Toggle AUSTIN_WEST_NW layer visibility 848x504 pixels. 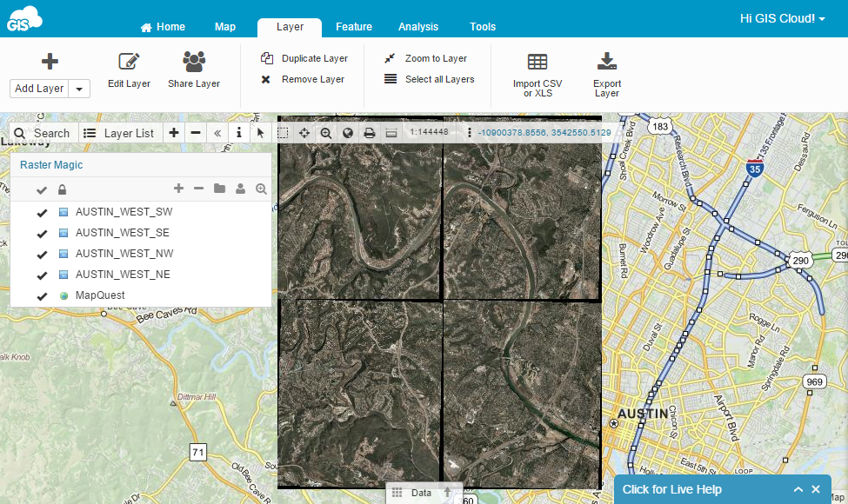[x=43, y=255]
